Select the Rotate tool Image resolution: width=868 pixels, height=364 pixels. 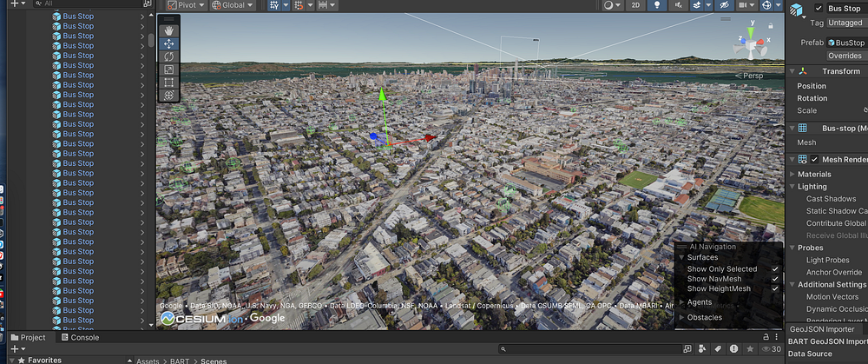(168, 56)
